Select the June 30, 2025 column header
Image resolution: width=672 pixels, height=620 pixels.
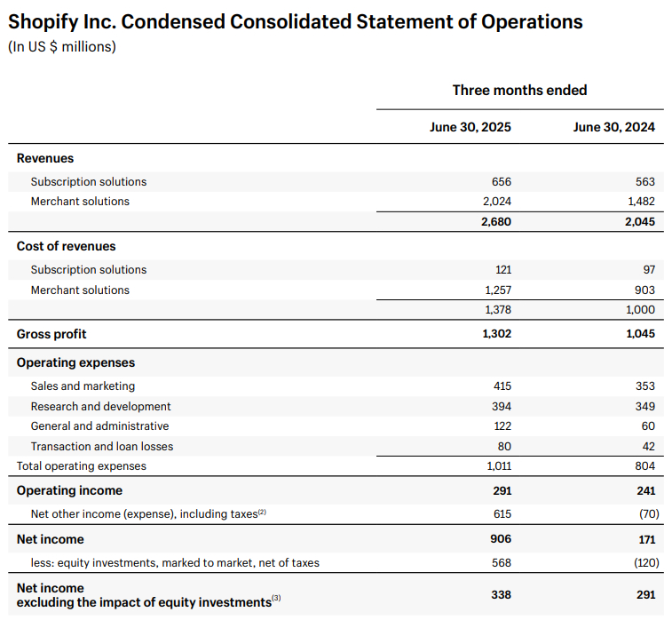pos(470,127)
